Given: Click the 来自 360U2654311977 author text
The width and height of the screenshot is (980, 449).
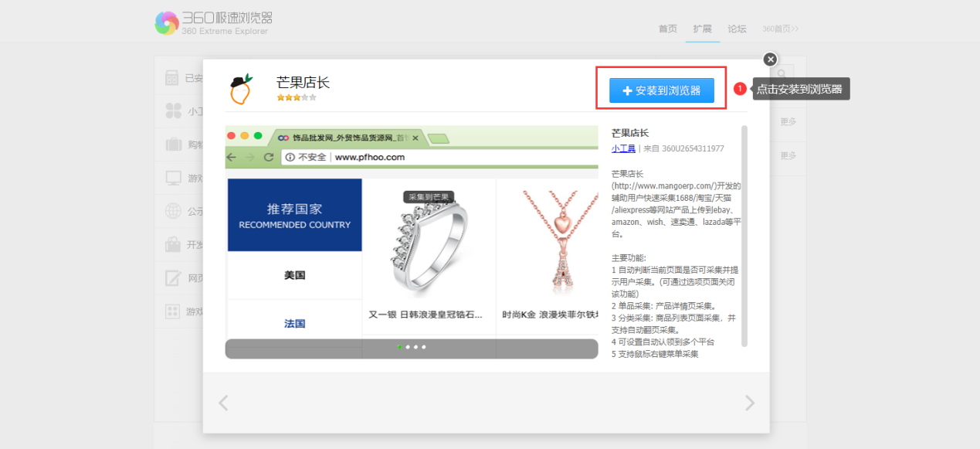Looking at the screenshot, I should click(683, 148).
